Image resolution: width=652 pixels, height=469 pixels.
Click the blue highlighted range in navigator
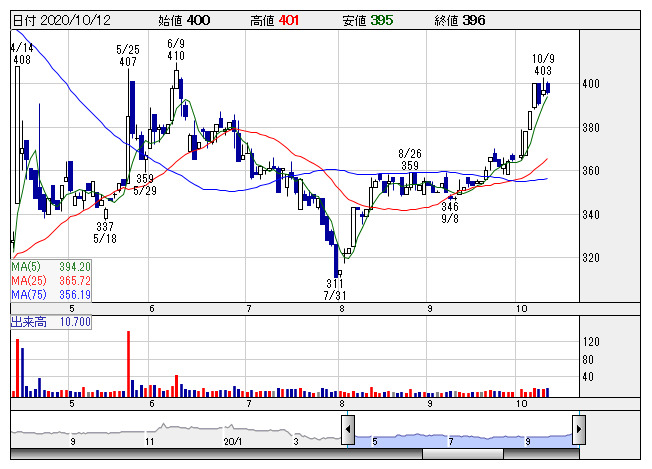pos(462,437)
